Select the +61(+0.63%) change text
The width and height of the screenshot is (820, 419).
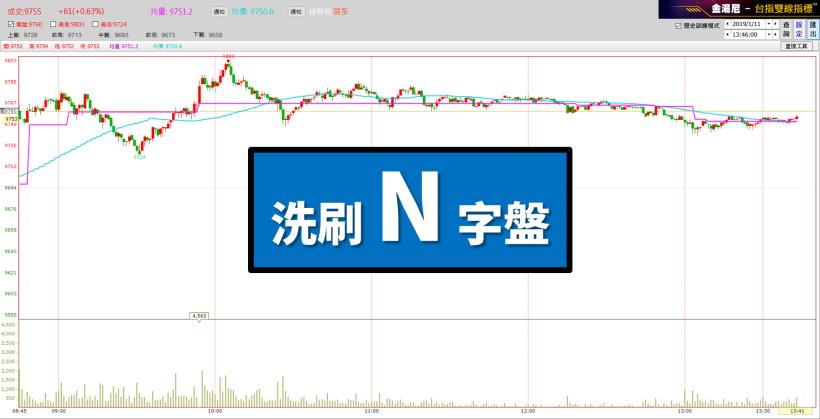click(81, 11)
